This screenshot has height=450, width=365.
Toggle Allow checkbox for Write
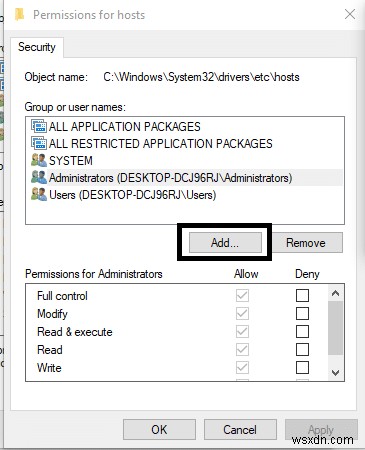click(242, 367)
